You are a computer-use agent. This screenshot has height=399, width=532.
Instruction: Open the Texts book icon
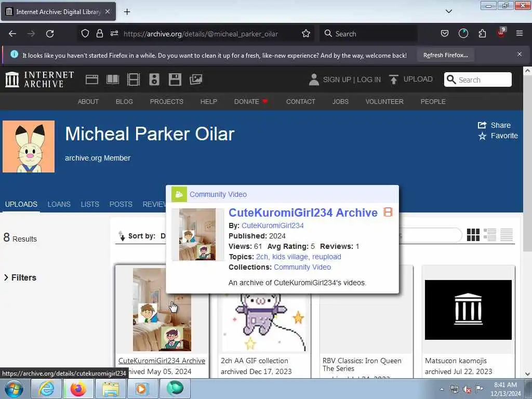[113, 79]
